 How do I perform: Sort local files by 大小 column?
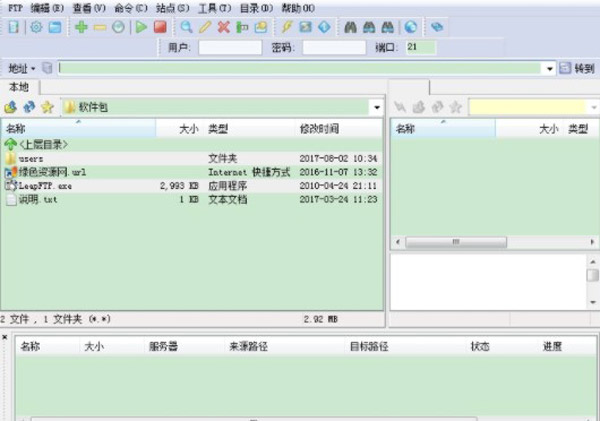pyautogui.click(x=179, y=129)
